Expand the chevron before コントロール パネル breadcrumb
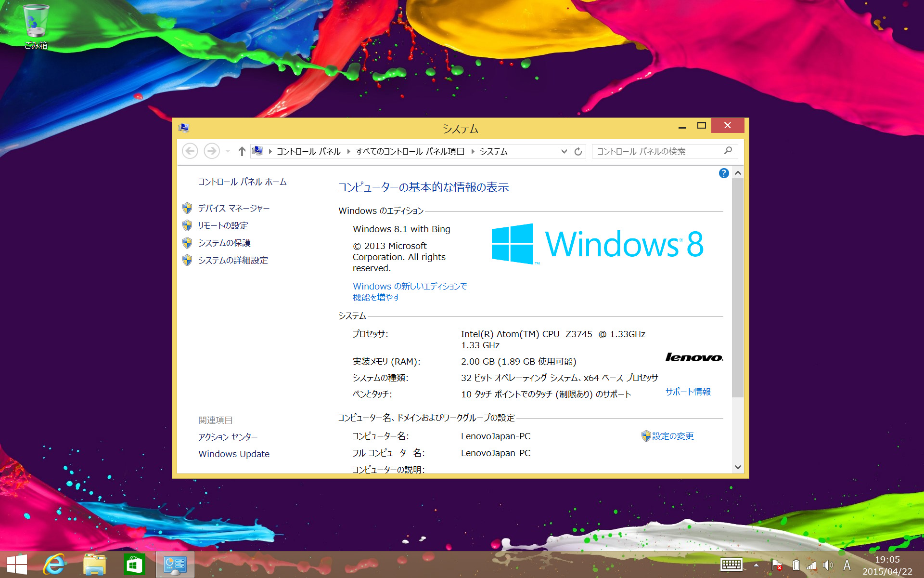The width and height of the screenshot is (924, 578). pos(270,152)
